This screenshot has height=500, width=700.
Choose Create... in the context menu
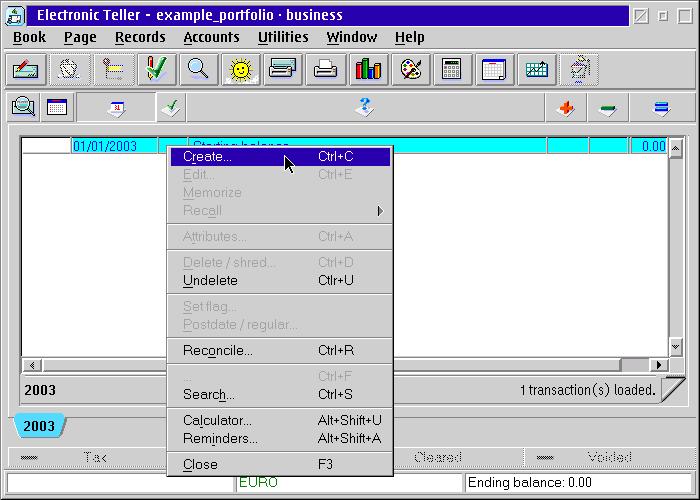280,157
